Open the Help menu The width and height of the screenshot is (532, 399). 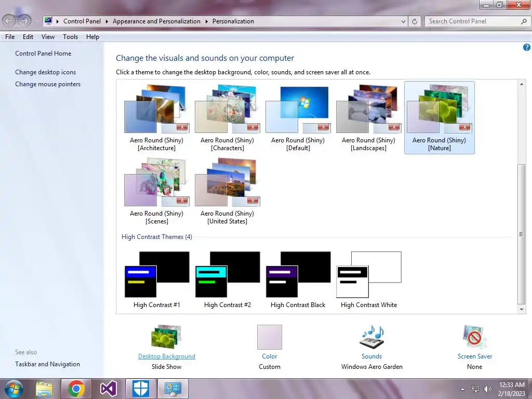92,37
